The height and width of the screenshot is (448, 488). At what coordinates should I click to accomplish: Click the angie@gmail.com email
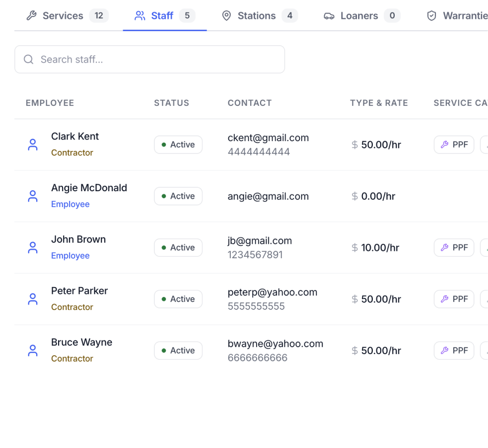(268, 197)
